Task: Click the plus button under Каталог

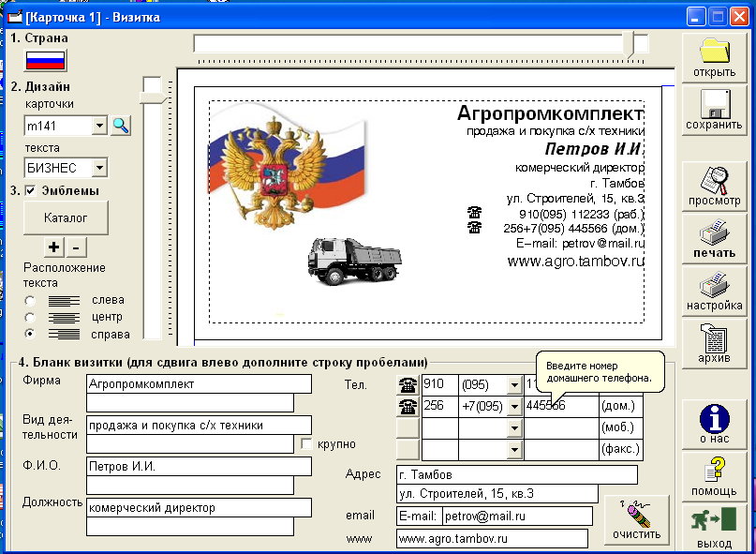Action: click(54, 247)
